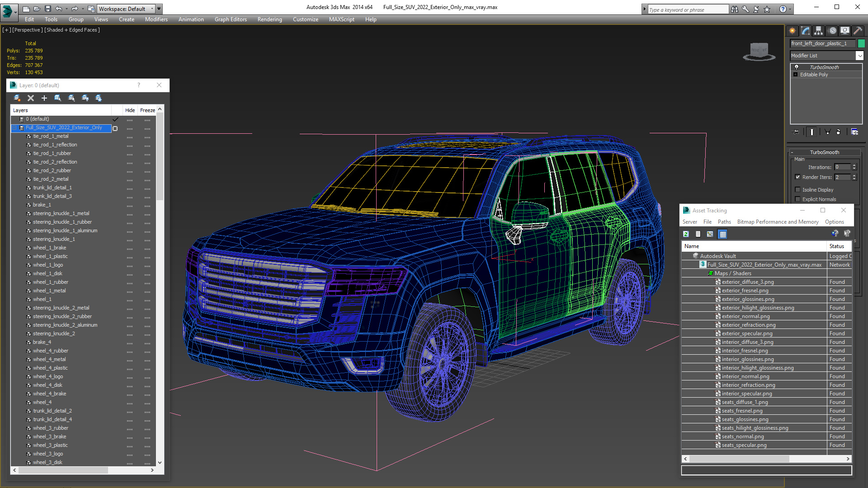Click Tree View icon in Asset Tracking toolbar
Screen dimensions: 868x488
pos(710,234)
